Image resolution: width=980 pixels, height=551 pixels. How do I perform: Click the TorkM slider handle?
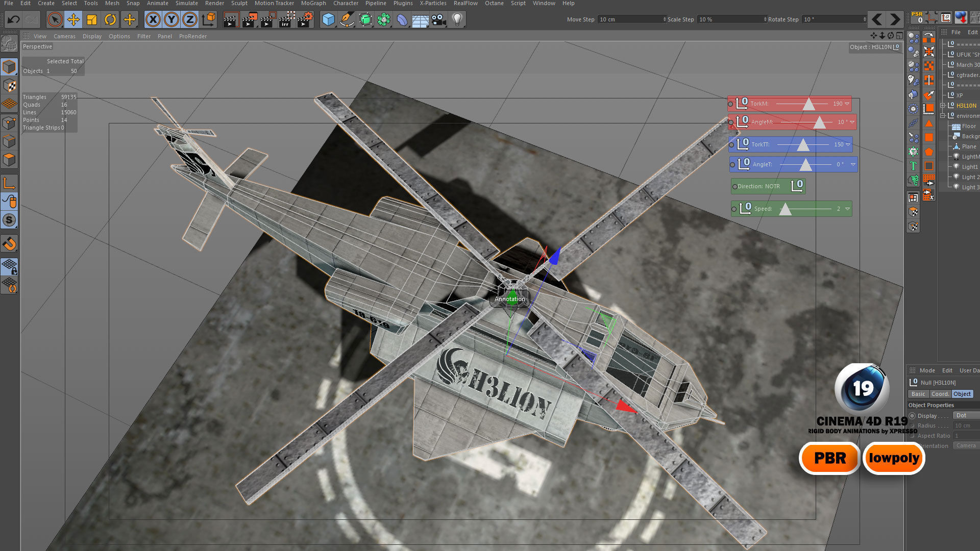click(x=808, y=104)
